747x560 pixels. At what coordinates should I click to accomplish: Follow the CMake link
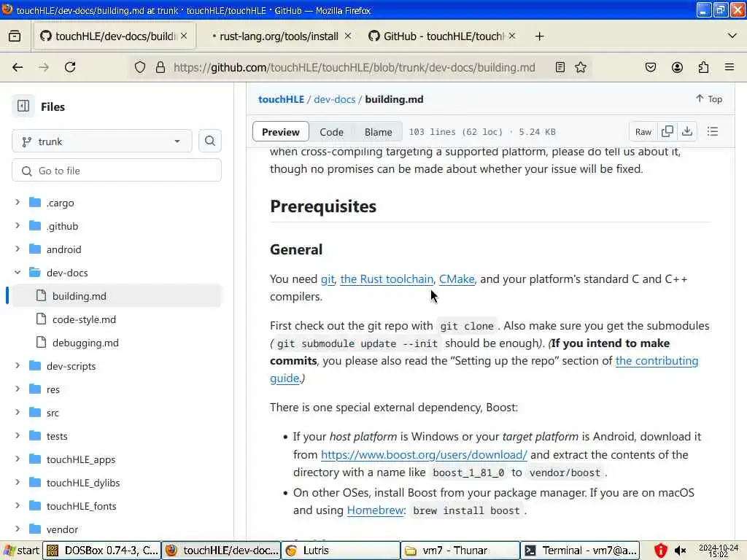457,279
